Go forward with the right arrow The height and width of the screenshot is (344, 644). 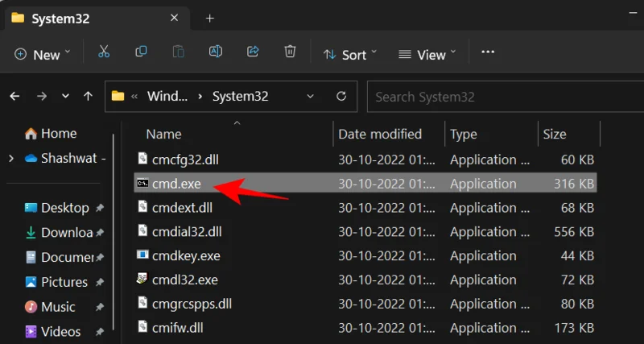pos(42,96)
